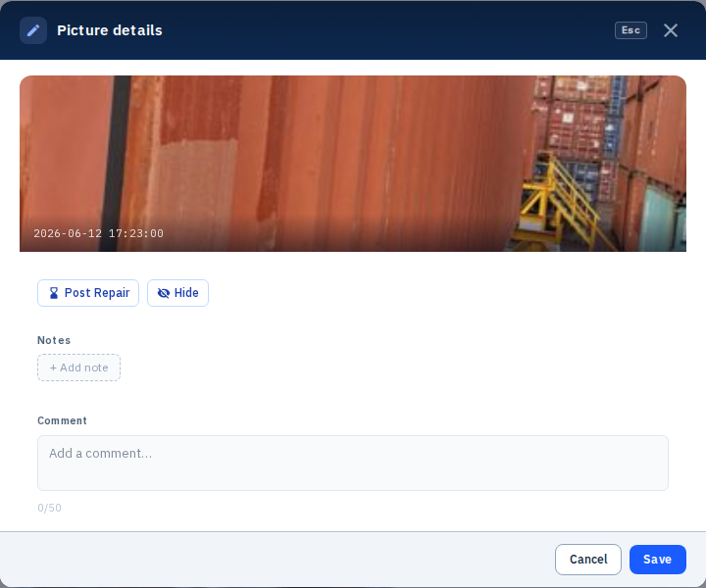
Task: Cancel the picture detail changes
Action: 588,560
